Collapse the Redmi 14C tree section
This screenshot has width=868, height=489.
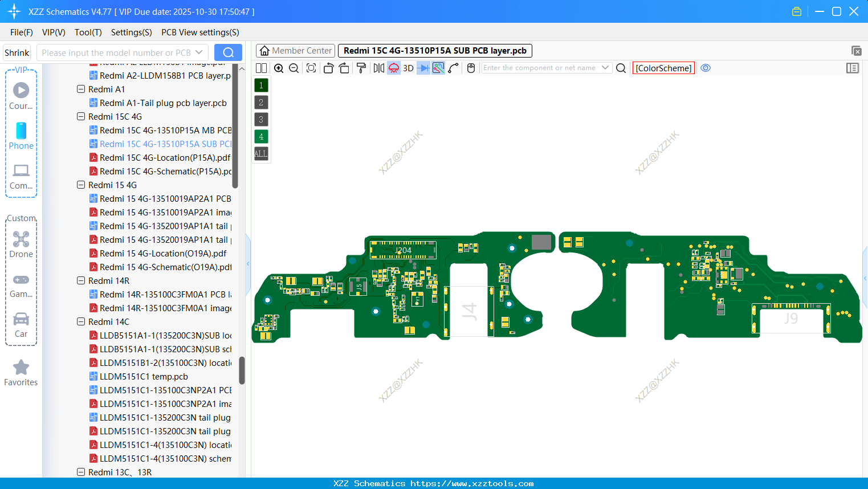pyautogui.click(x=80, y=321)
